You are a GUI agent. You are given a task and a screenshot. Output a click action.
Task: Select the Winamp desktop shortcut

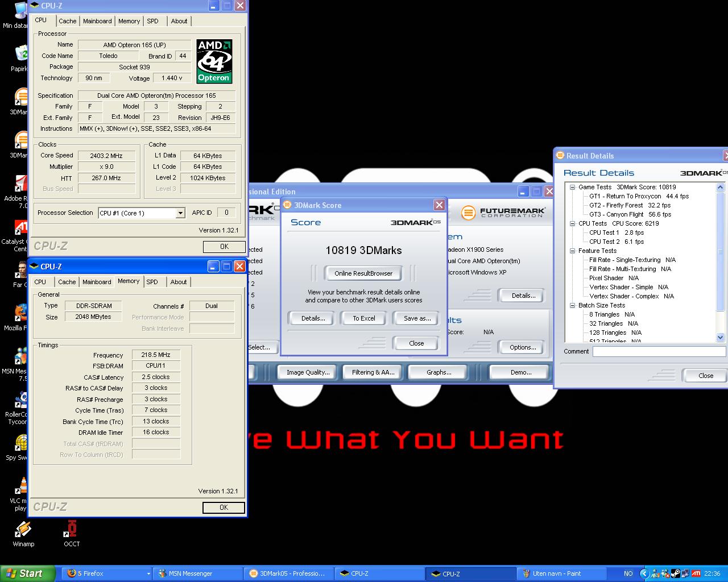(23, 534)
